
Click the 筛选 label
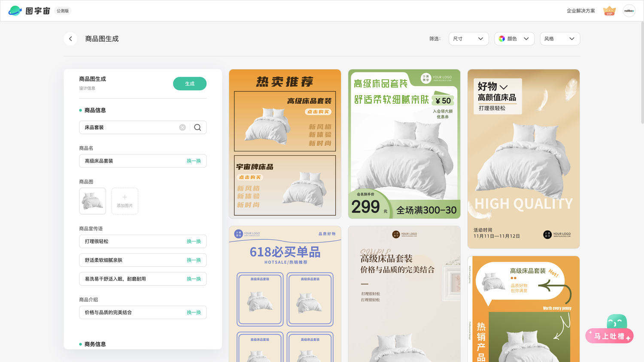tap(435, 39)
